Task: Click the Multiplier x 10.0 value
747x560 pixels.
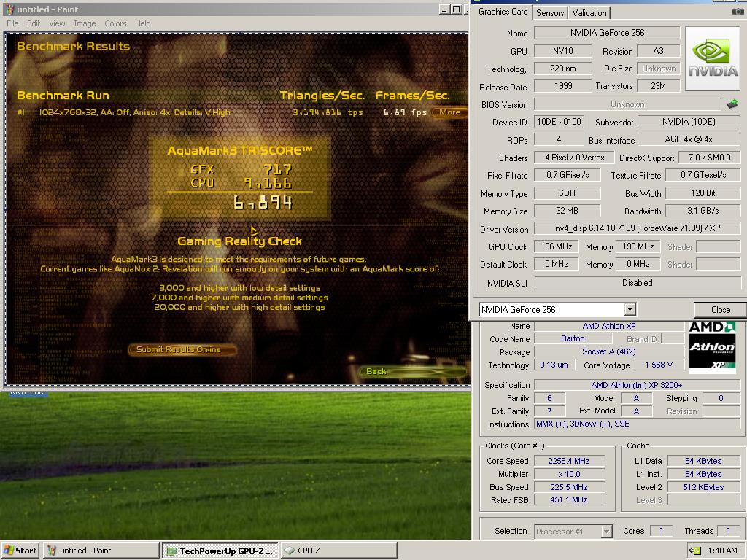Action: [569, 474]
